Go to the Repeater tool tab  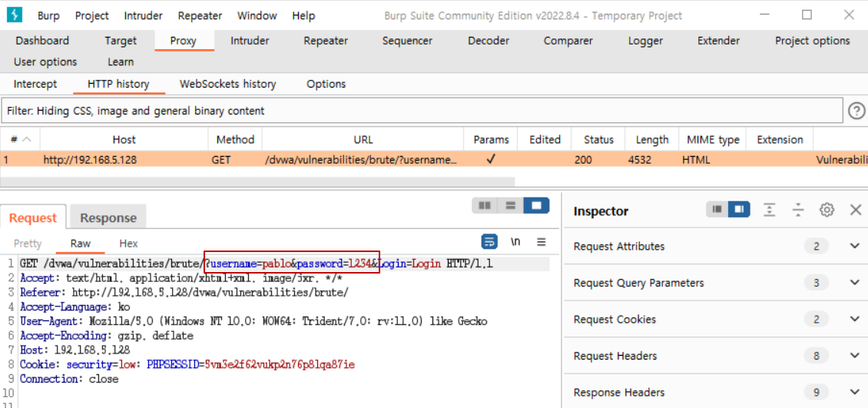click(x=326, y=41)
